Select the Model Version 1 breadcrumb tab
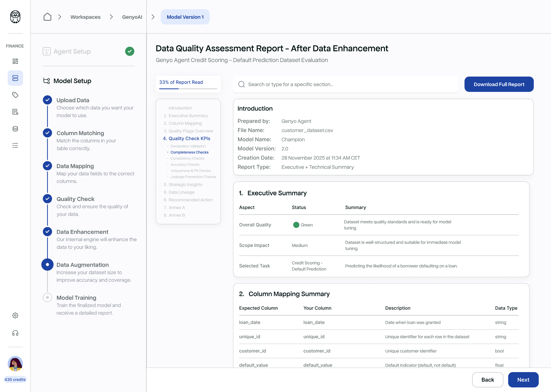This screenshot has height=392, width=551. tap(185, 17)
